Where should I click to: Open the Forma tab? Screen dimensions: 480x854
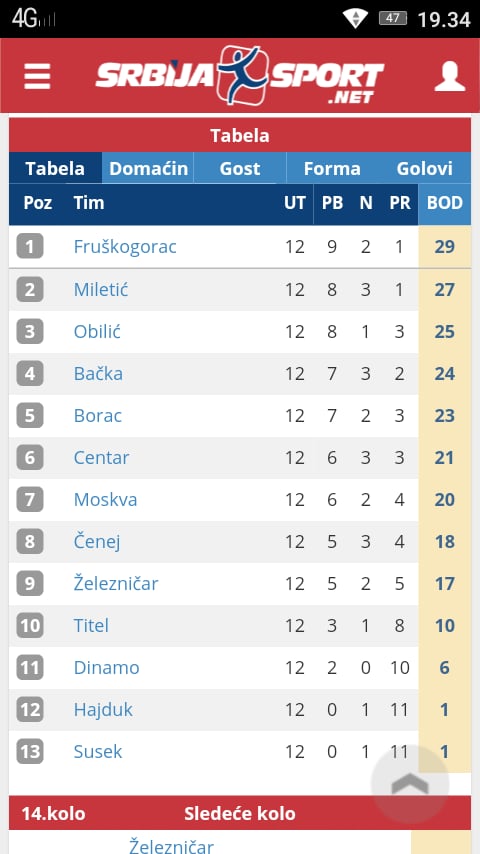tap(332, 168)
